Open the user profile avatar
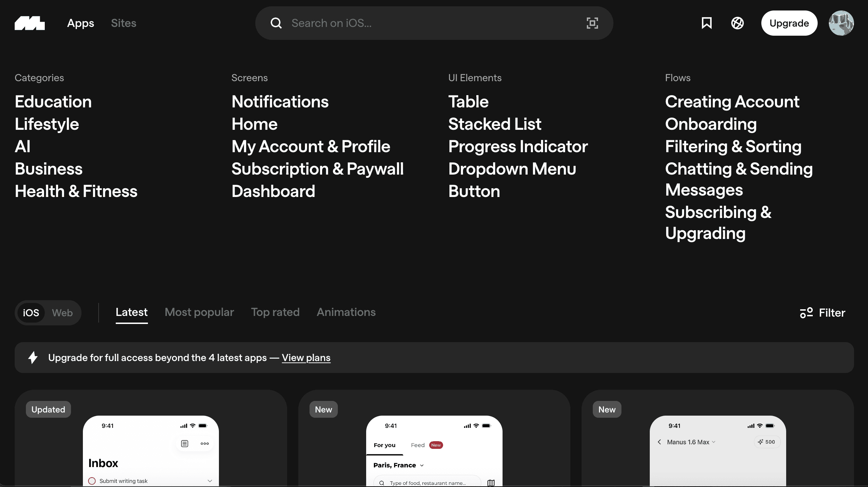Screen dimensions: 868x487 pyautogui.click(x=841, y=23)
